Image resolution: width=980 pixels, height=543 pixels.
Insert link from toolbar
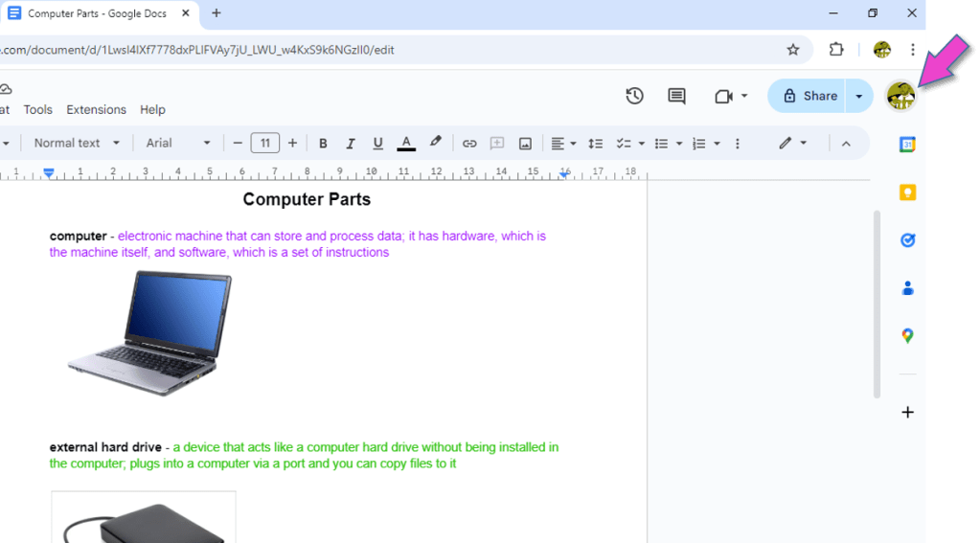click(469, 144)
